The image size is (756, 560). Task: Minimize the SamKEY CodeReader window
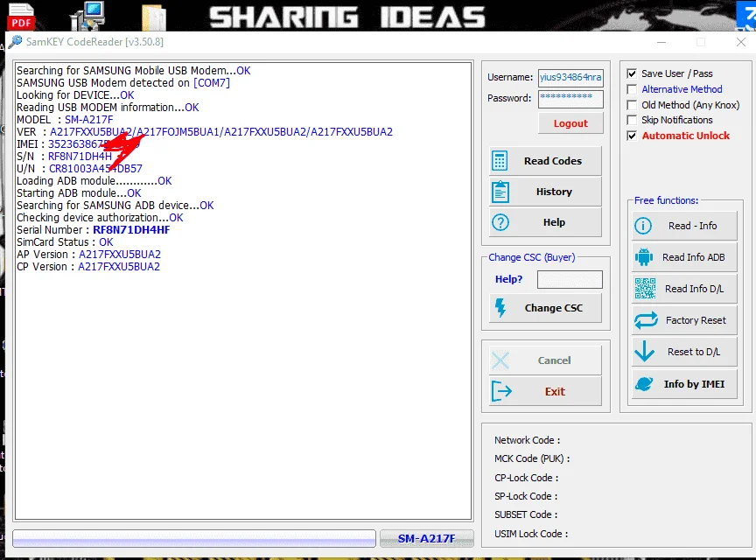[661, 43]
